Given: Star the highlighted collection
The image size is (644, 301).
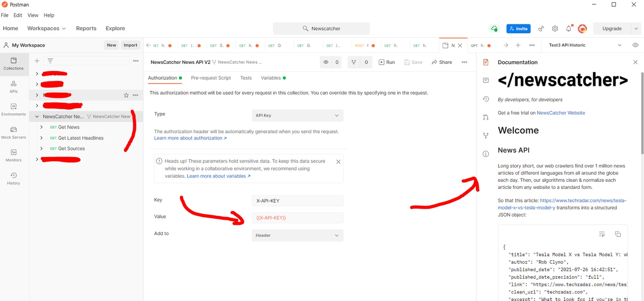Looking at the screenshot, I should point(126,95).
